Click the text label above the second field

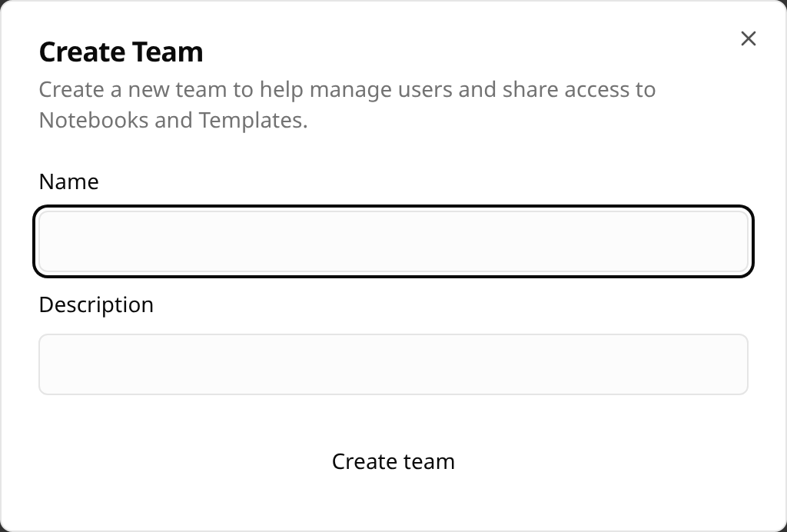click(x=96, y=304)
